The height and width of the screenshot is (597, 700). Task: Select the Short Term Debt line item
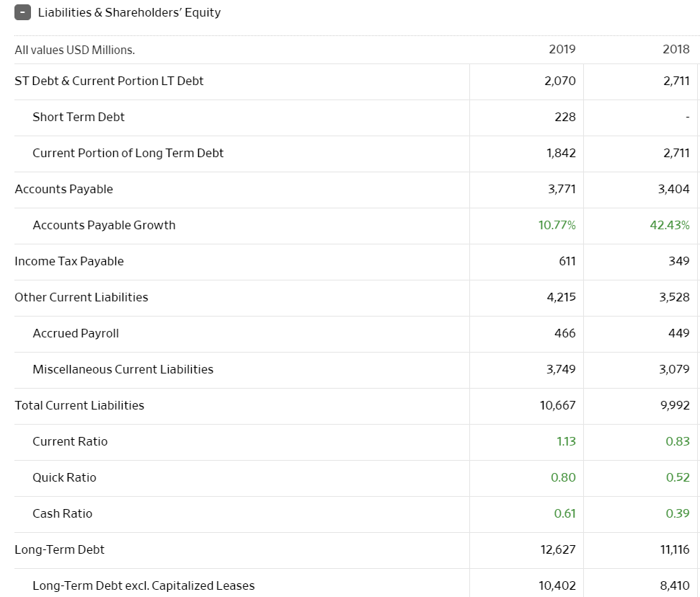tap(78, 117)
